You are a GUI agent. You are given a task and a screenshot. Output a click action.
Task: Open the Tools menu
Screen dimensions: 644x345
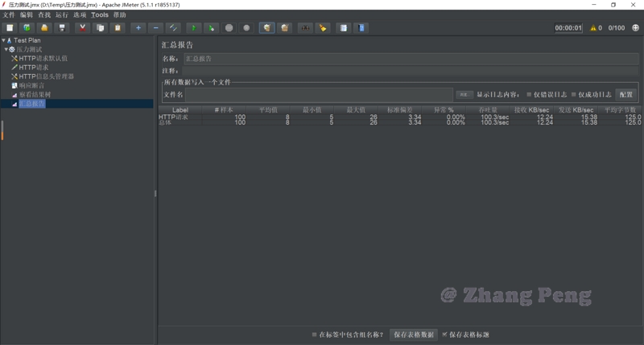(100, 15)
